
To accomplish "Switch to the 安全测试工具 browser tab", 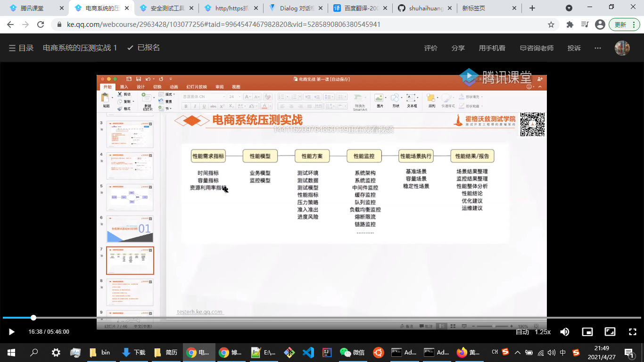I will tap(165, 8).
